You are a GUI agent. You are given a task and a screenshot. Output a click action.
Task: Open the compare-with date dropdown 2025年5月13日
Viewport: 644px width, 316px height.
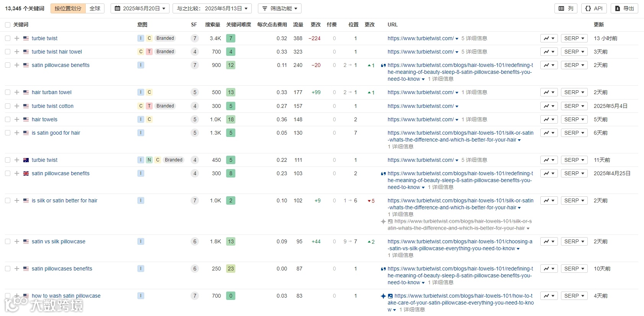[212, 8]
